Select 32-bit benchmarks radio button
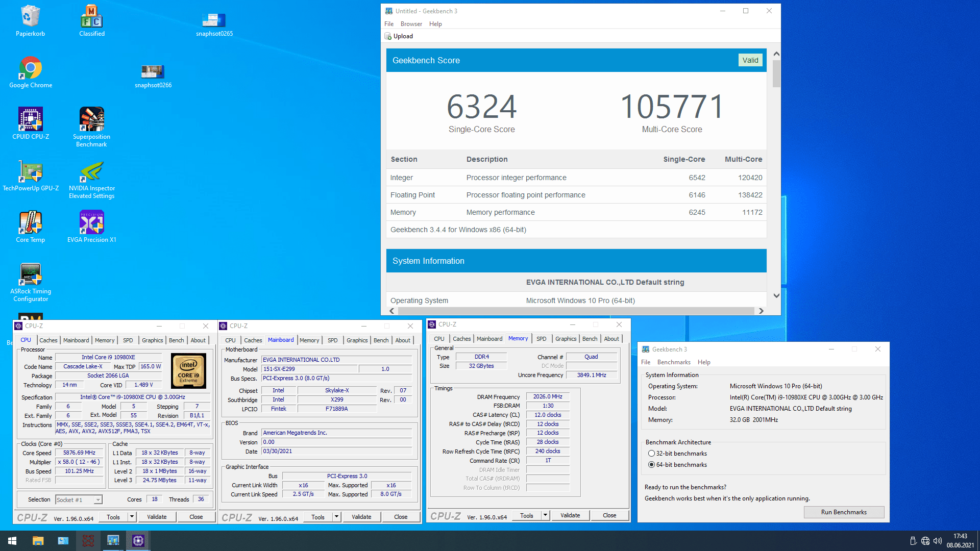Image resolution: width=980 pixels, height=551 pixels. pos(651,454)
